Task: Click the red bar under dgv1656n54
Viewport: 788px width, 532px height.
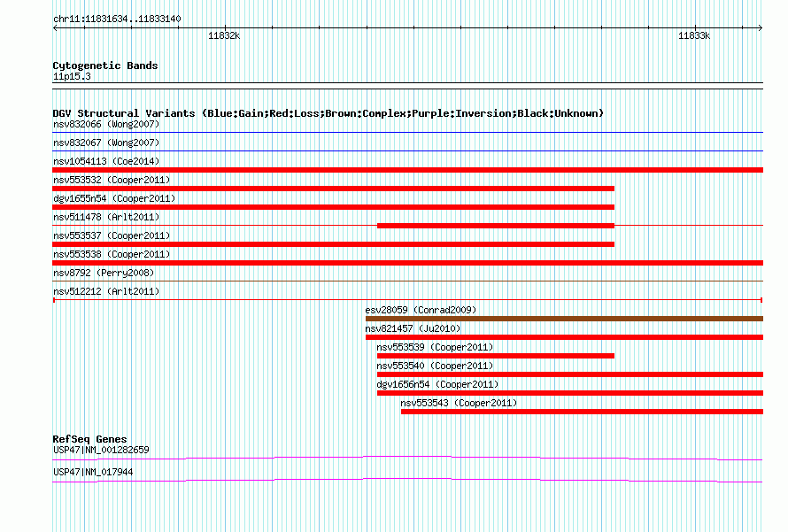Action: point(570,393)
